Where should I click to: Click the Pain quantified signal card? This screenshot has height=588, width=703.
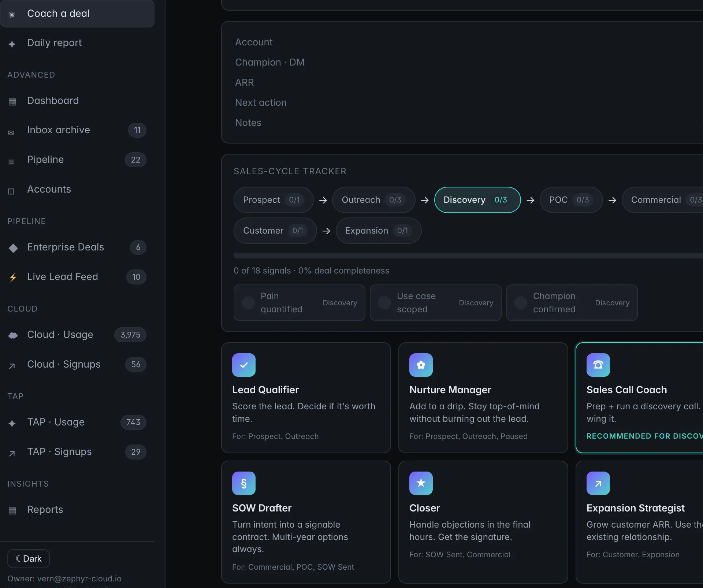300,303
